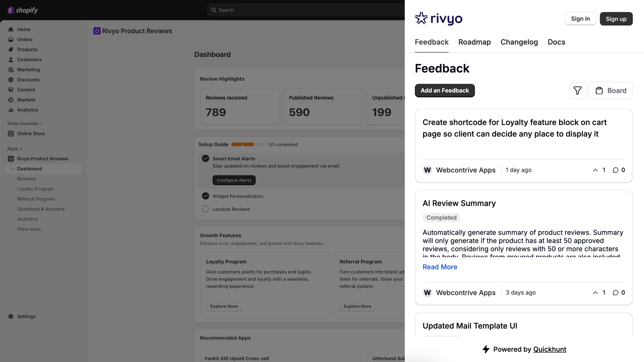
Task: Click Add an Feedback button
Action: [x=444, y=90]
